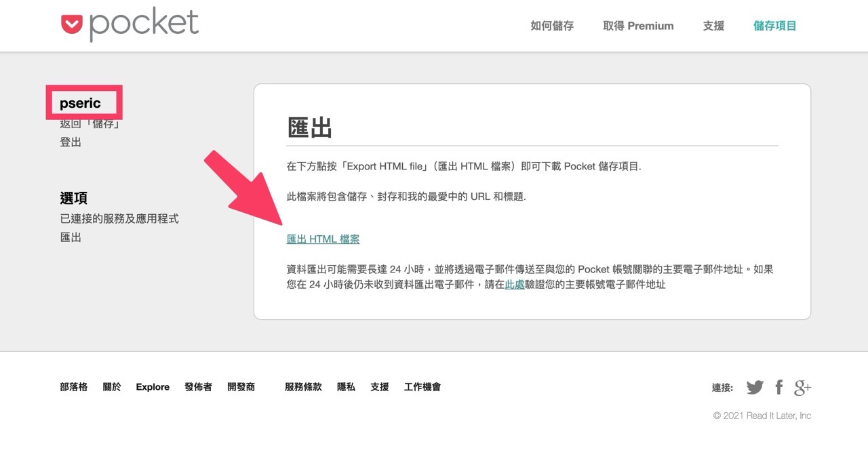868x465 pixels.
Task: Open 支援 footer link
Action: point(380,387)
